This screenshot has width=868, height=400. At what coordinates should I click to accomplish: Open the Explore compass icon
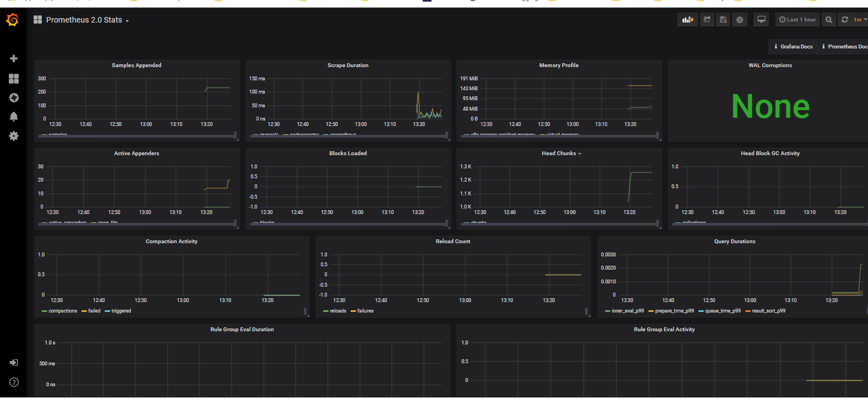tap(14, 97)
